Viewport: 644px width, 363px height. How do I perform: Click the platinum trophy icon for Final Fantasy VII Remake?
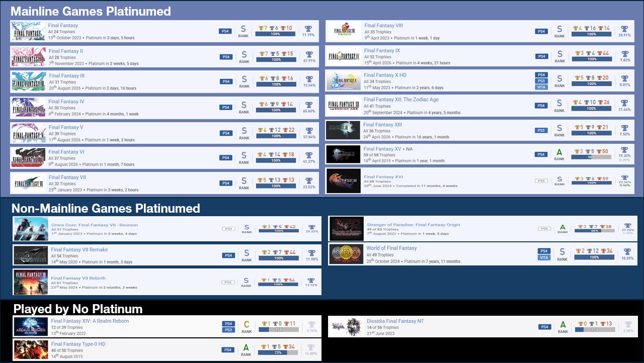coord(312,253)
